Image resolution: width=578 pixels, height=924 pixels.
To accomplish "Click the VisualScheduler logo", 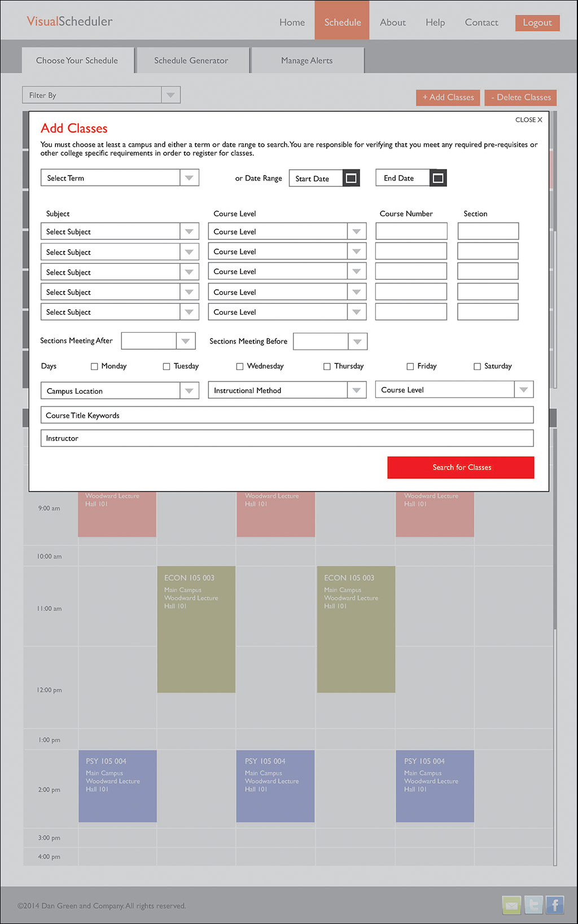I will 70,21.
